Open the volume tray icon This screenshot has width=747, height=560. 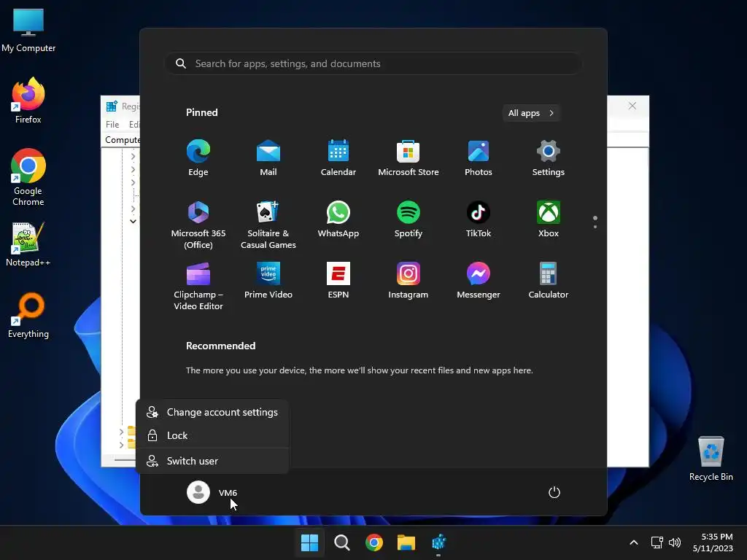(x=675, y=542)
